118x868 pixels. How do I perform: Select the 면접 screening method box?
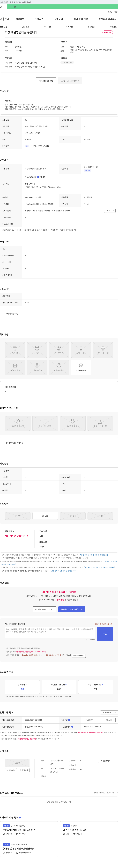pos(45,516)
